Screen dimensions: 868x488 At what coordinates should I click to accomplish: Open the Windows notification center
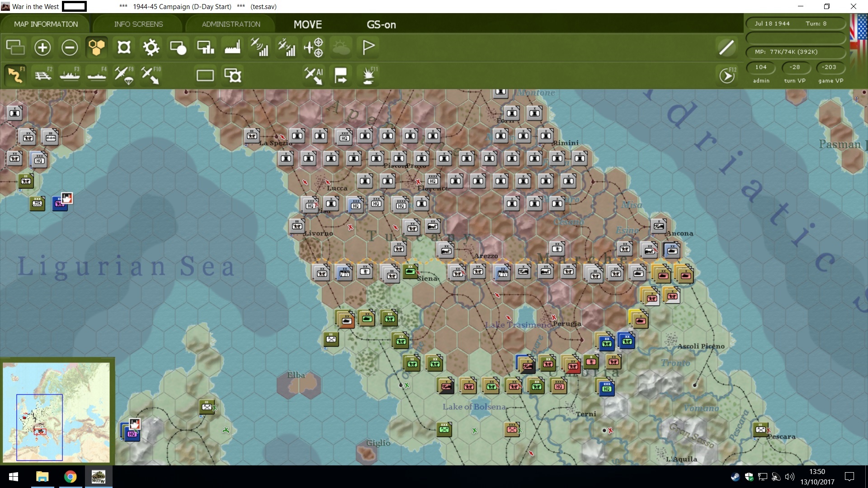[x=849, y=477]
